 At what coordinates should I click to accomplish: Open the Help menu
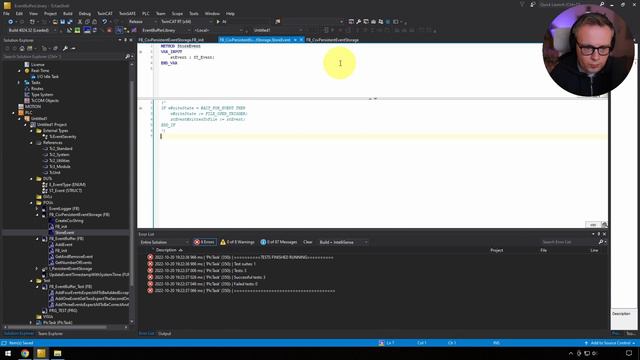pos(230,13)
